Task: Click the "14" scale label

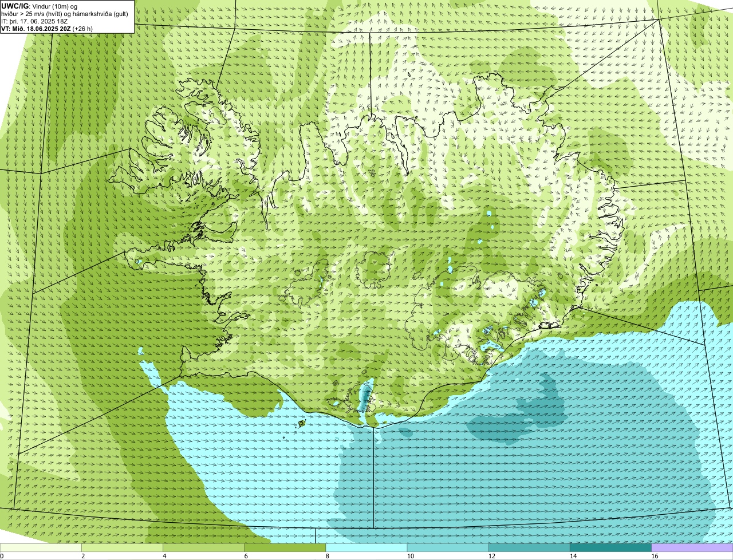Action: click(573, 556)
